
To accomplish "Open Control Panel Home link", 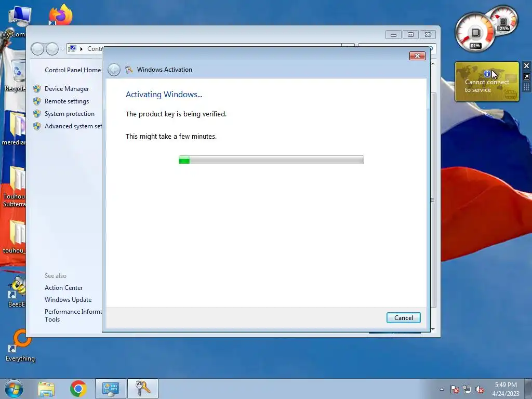I will (x=73, y=70).
